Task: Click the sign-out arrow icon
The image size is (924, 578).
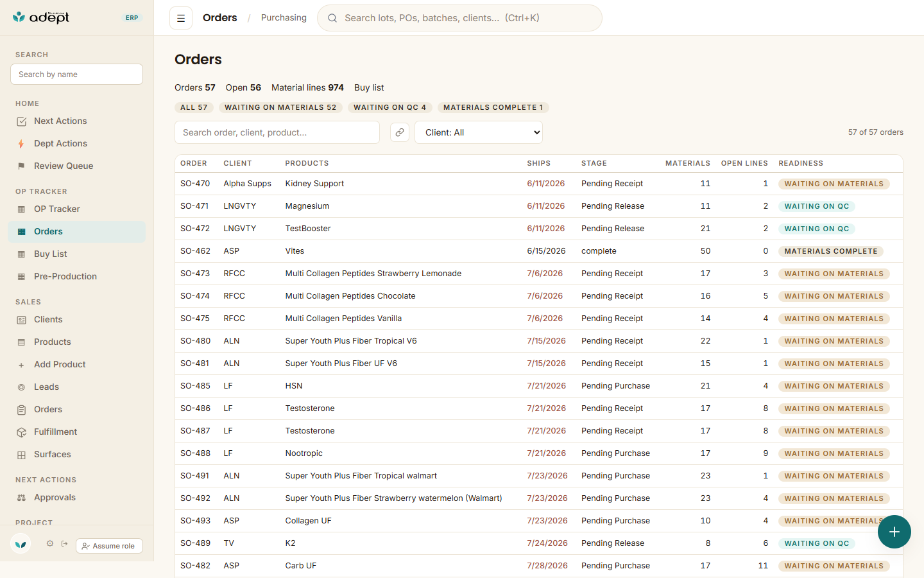Action: point(64,543)
